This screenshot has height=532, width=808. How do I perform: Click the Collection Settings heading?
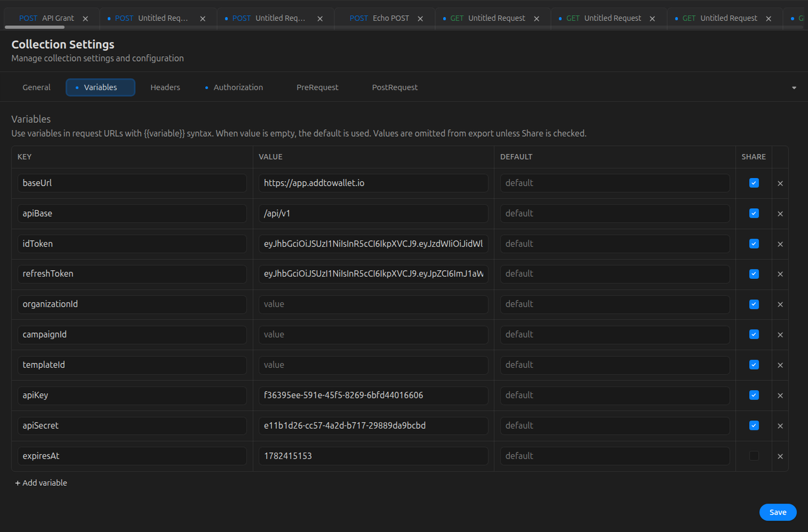63,44
